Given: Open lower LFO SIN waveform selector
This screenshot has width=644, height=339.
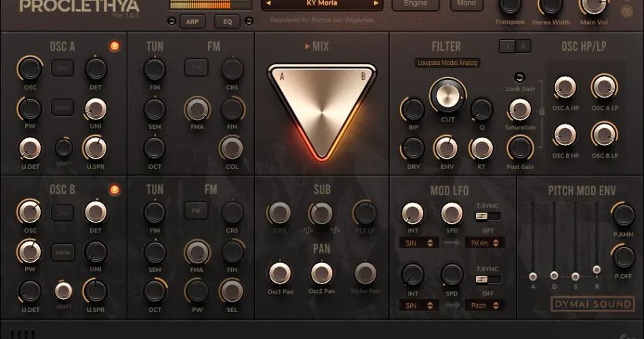Looking at the screenshot, I should tap(419, 305).
